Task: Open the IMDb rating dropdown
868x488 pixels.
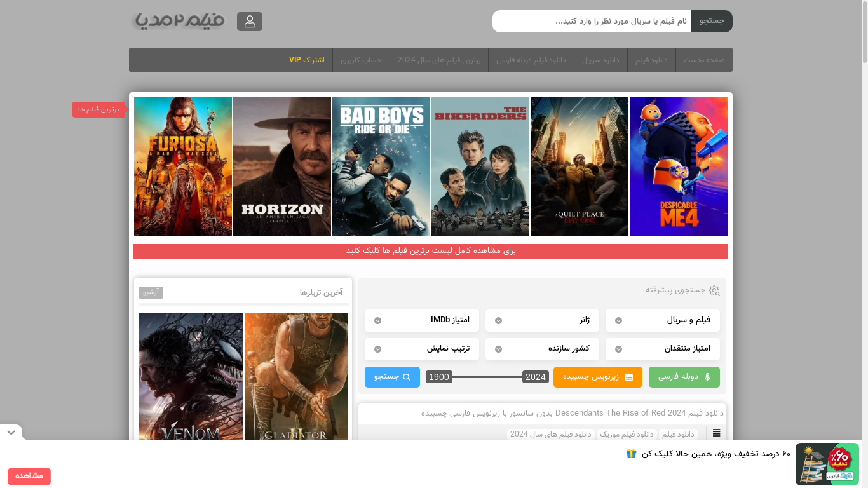Action: point(421,320)
